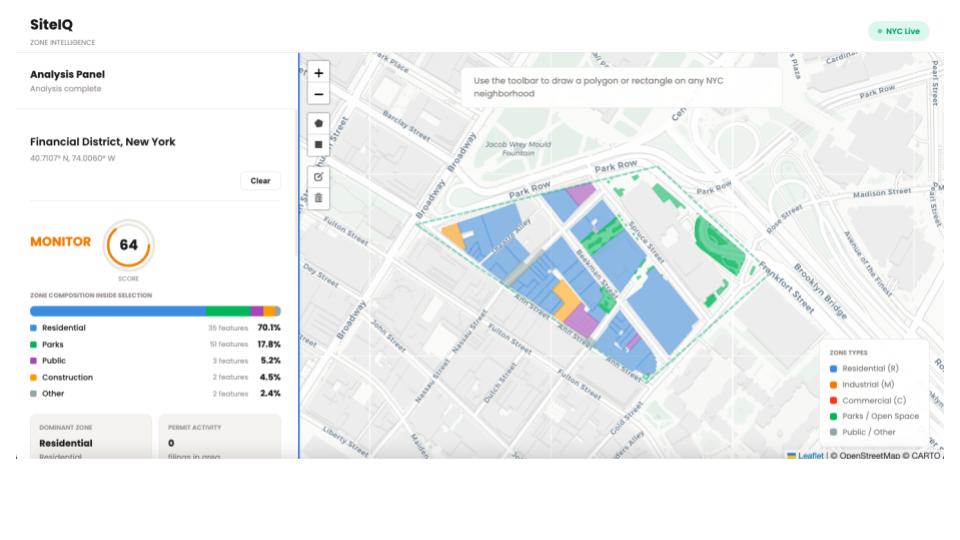960x540 pixels.
Task: Click the map drawing instruction banner
Action: point(621,87)
